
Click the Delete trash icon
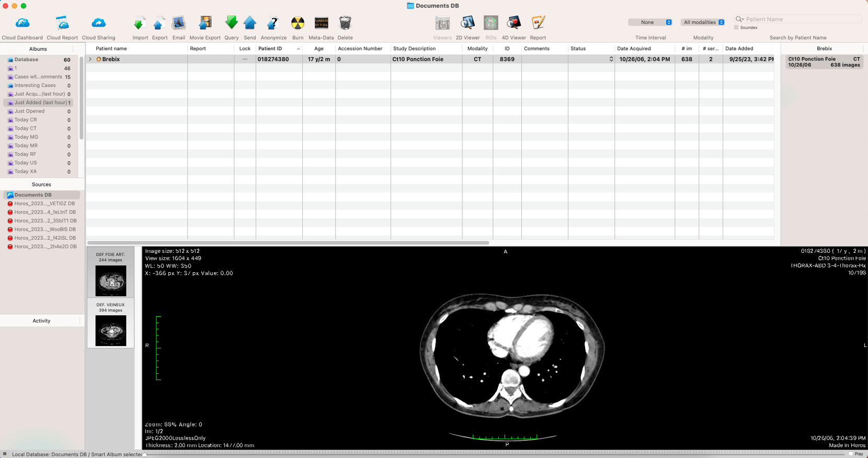coord(345,24)
